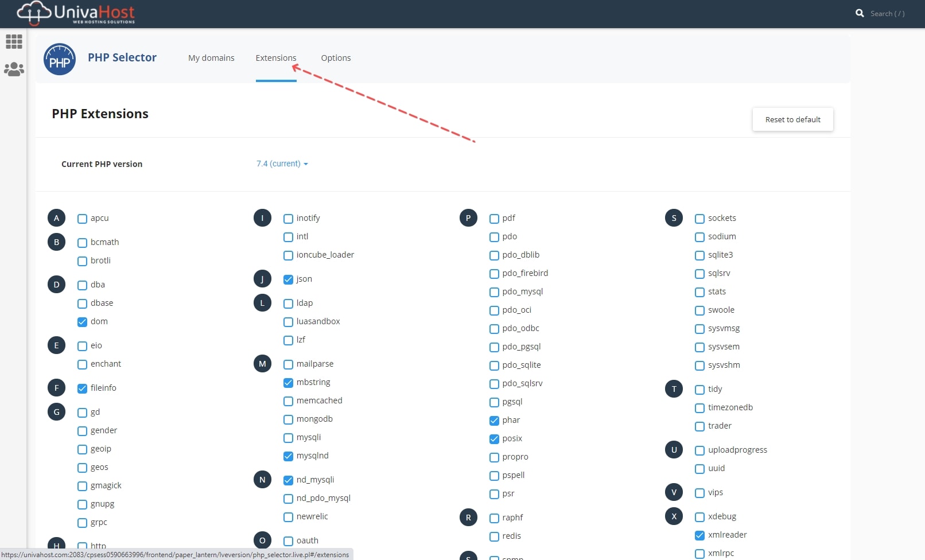Click letter N group badge
Image resolution: width=925 pixels, height=560 pixels.
pyautogui.click(x=262, y=480)
